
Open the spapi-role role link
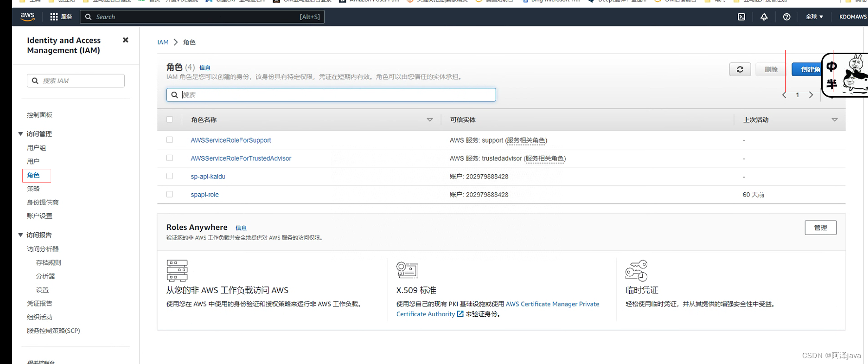coord(204,194)
